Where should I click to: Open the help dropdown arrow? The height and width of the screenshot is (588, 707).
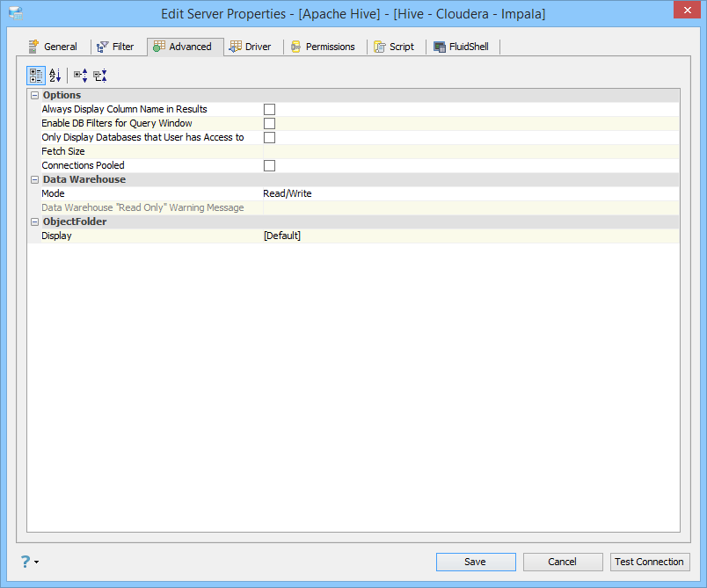click(37, 562)
